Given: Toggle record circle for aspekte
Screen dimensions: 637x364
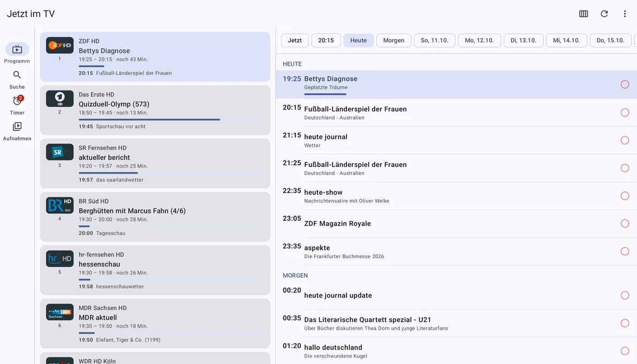Looking at the screenshot, I should [x=625, y=252].
